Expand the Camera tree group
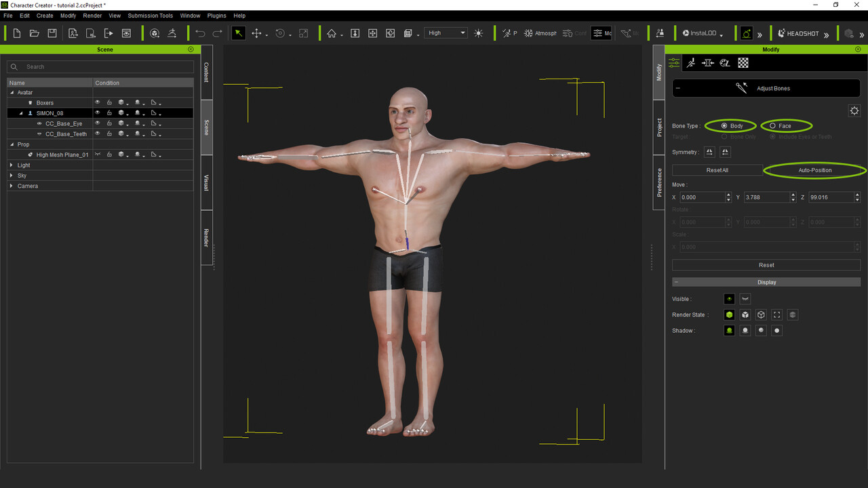The image size is (868, 488). click(12, 186)
